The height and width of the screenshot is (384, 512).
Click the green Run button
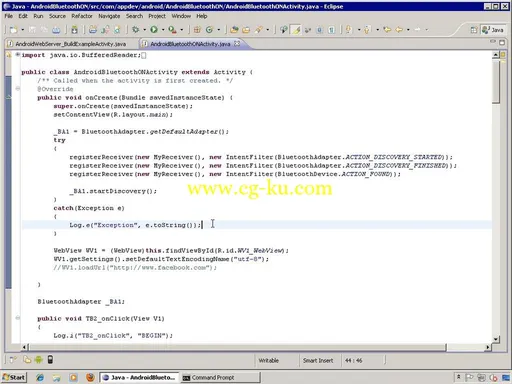(x=154, y=30)
